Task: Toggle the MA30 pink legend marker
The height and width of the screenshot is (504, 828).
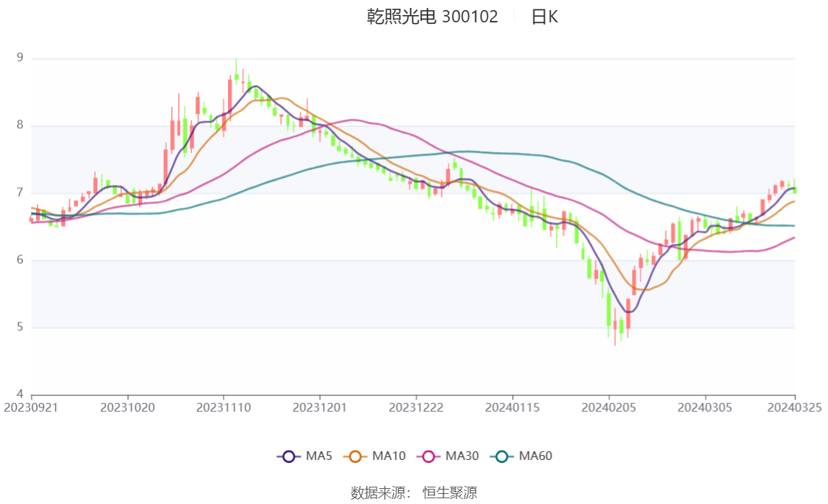Action: 428,456
